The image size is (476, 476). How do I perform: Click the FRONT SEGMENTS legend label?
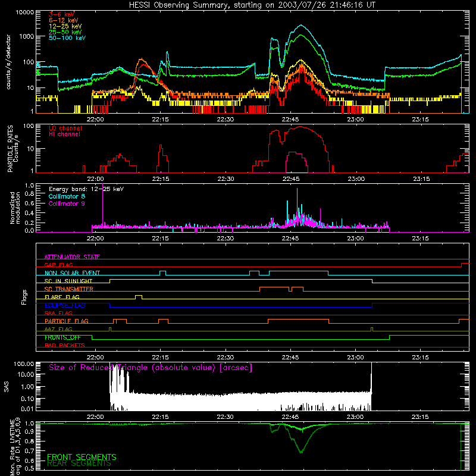82,457
